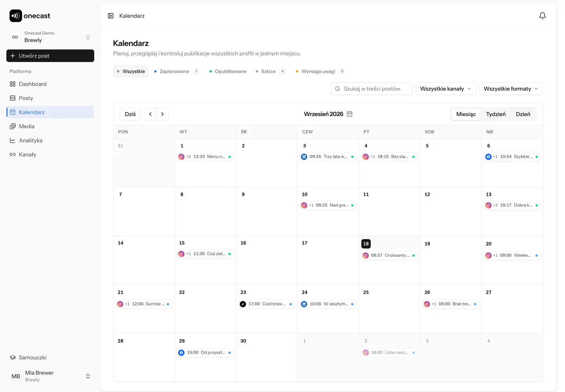565x392 pixels.
Task: Open the date picker calendar icon
Action: (350, 114)
